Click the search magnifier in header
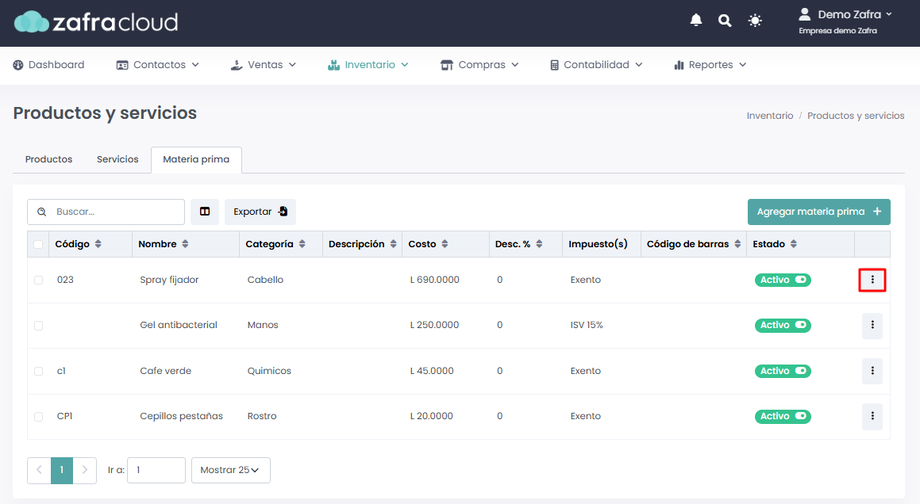Image resolution: width=920 pixels, height=504 pixels. tap(725, 20)
